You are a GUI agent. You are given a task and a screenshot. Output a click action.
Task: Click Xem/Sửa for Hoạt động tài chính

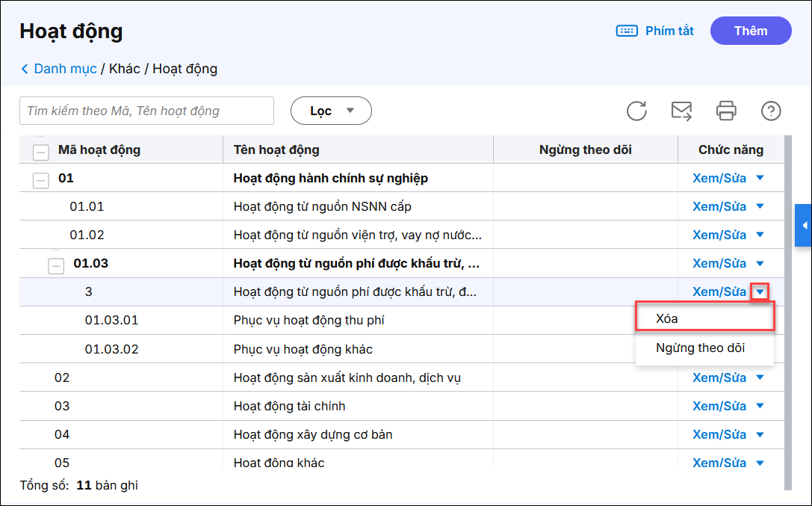719,406
